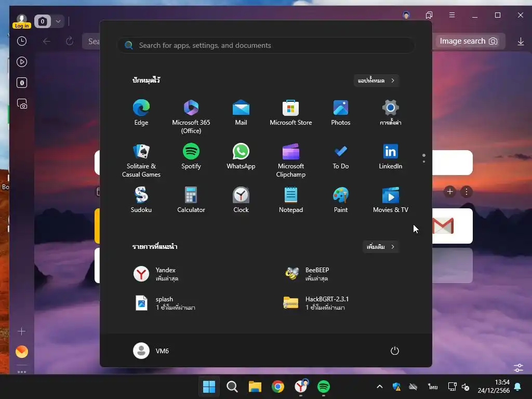Click the muted volume tray icon
The image size is (532, 399).
465,387
